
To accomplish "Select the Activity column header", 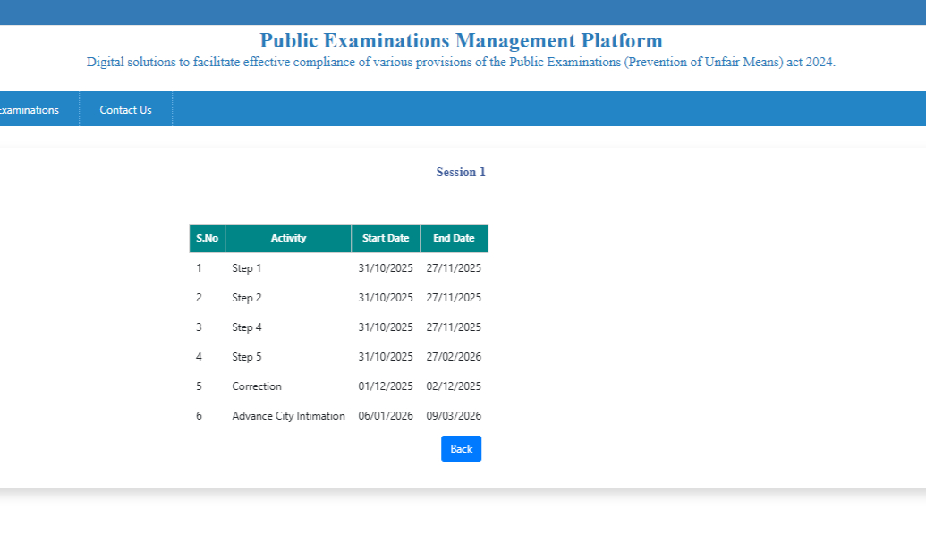I will point(287,238).
